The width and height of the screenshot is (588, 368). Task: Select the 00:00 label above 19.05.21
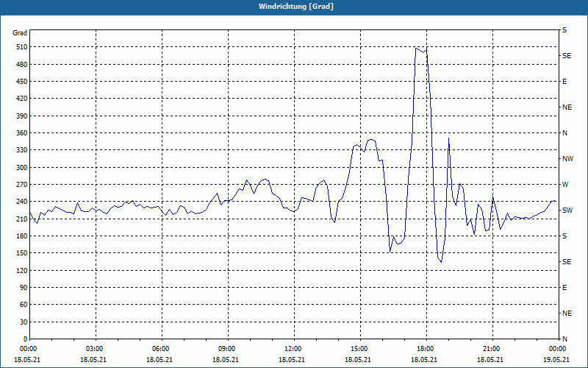557,349
